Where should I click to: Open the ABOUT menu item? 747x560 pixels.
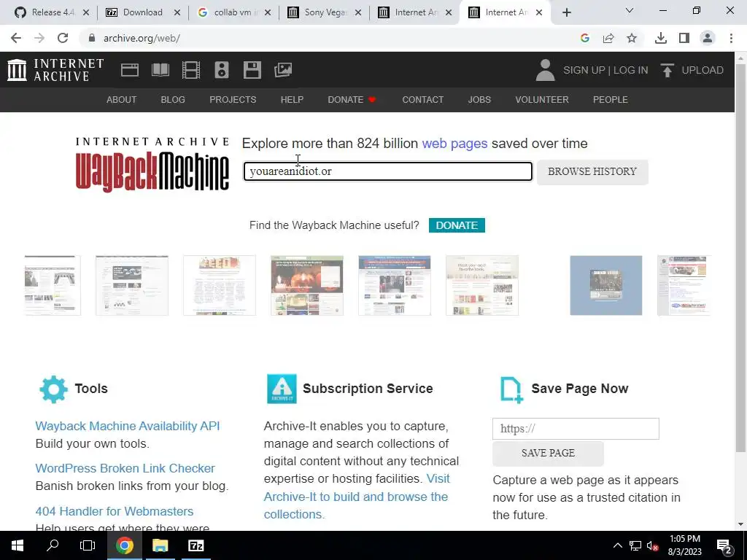click(x=122, y=99)
